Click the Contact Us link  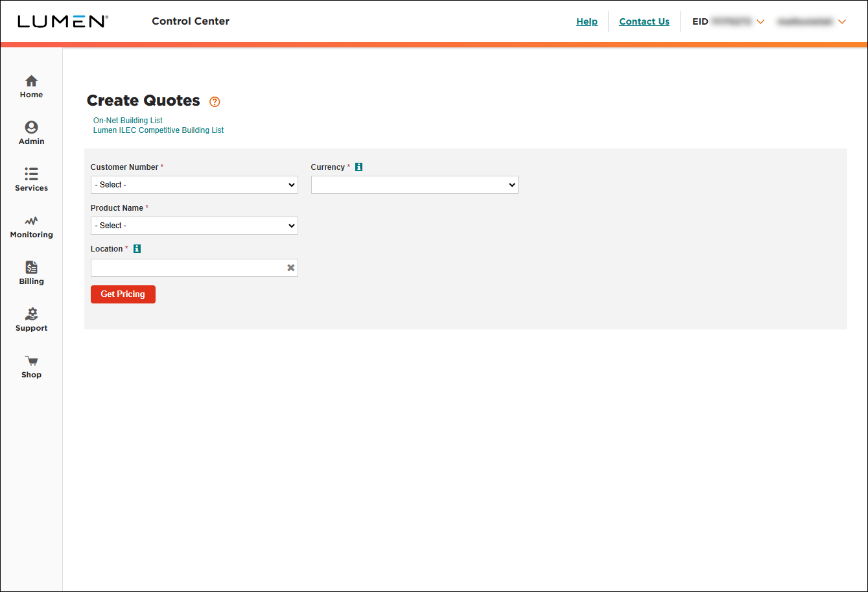(644, 21)
